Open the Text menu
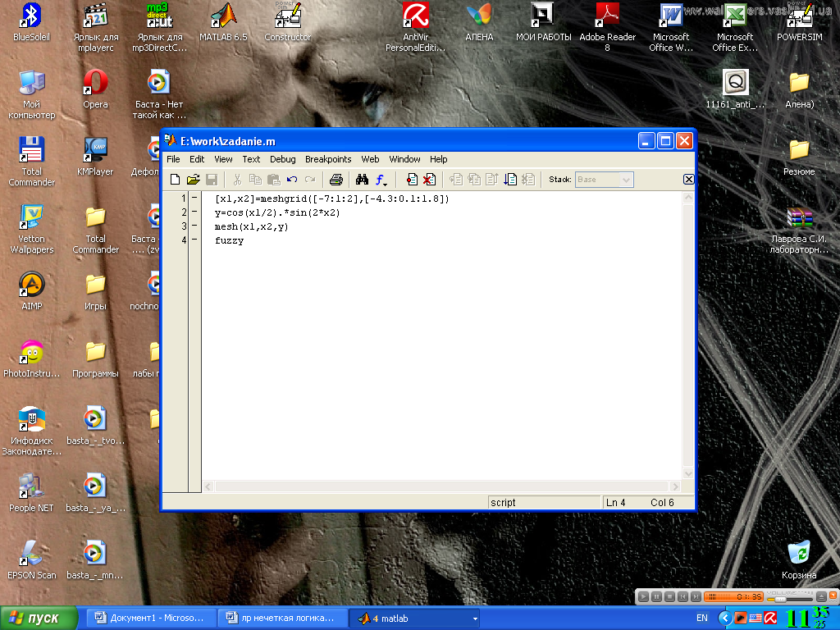This screenshot has width=840, height=630. point(251,159)
